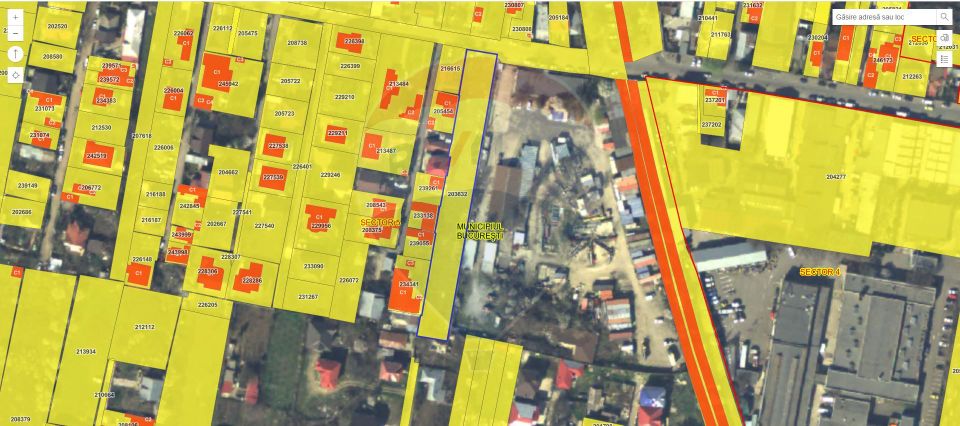This screenshot has width=960, height=426.
Task: Select parcel 228286
Action: point(252,280)
